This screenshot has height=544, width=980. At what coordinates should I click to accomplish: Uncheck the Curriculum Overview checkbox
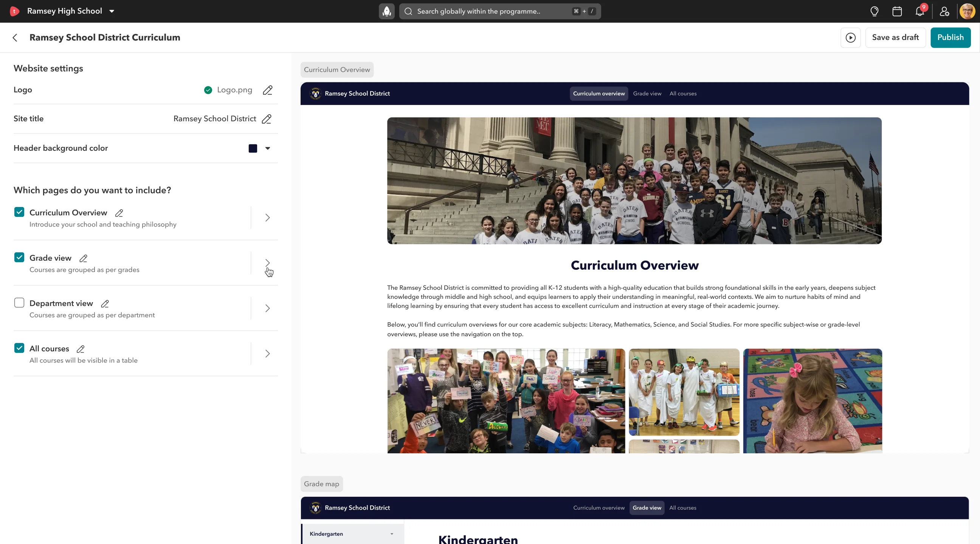pyautogui.click(x=19, y=212)
